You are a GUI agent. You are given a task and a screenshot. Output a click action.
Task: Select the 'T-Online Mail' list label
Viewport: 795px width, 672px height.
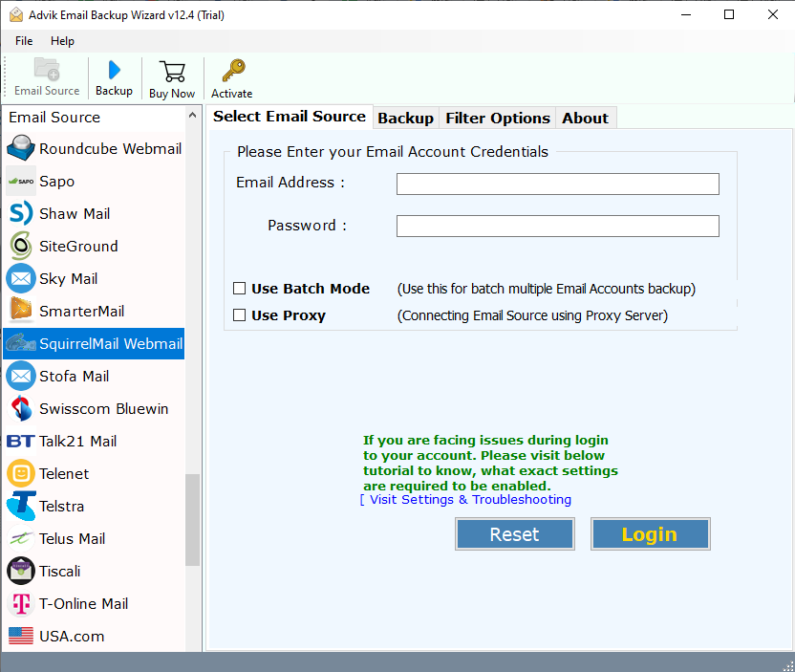coord(84,603)
